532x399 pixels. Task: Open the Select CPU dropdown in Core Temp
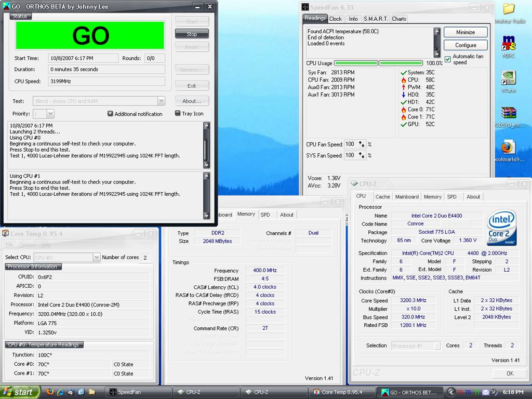96,258
